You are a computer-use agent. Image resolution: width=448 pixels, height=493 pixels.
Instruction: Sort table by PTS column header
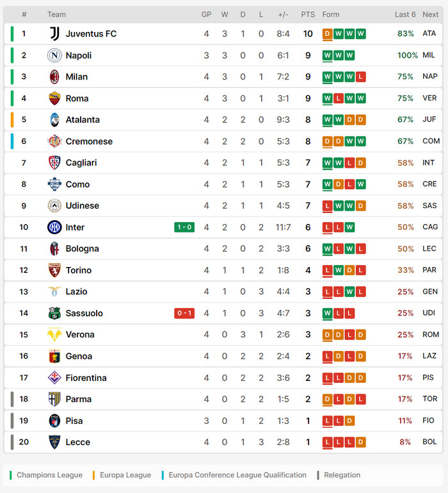tap(308, 15)
